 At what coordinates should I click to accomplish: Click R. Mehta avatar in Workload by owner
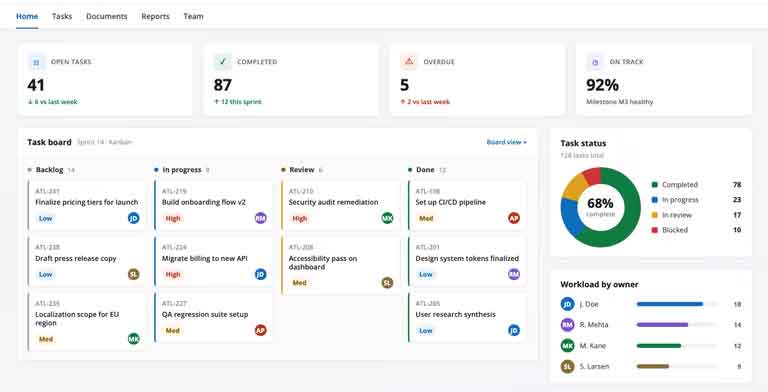[567, 324]
